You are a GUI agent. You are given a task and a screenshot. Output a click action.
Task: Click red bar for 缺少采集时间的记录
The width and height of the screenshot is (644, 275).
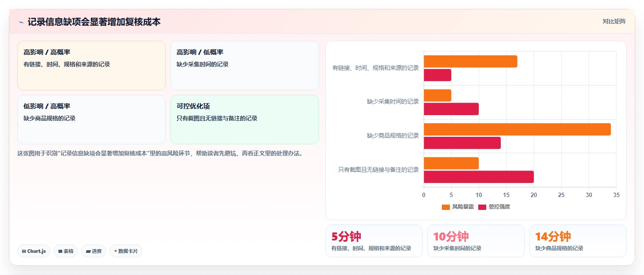coord(451,109)
